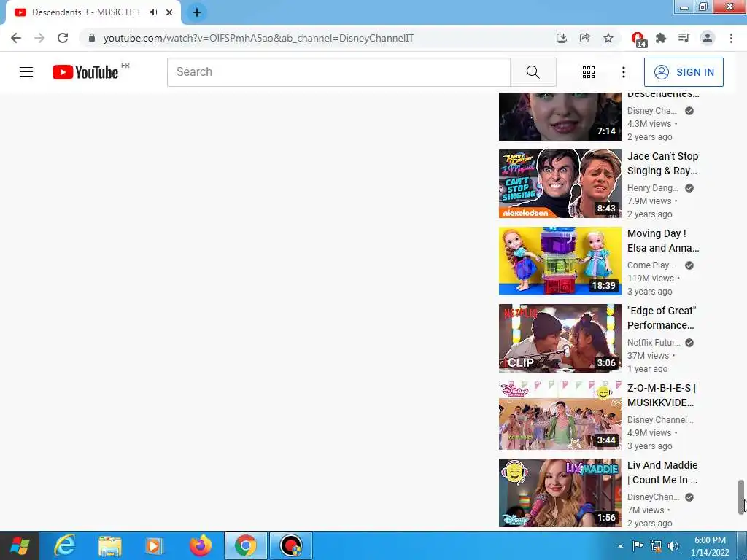The image size is (747, 560).
Task: Click the title "Jace Can't Stop Singing & Ray..."
Action: 662,163
